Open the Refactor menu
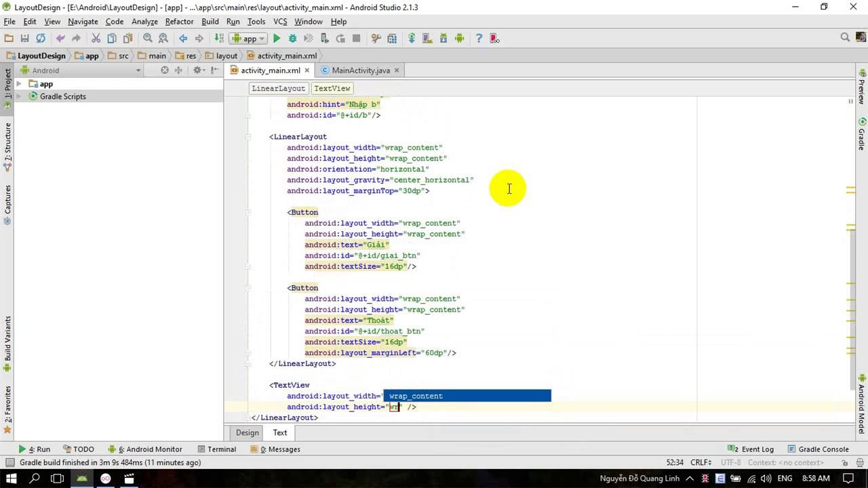Viewport: 868px width, 488px height. (179, 22)
